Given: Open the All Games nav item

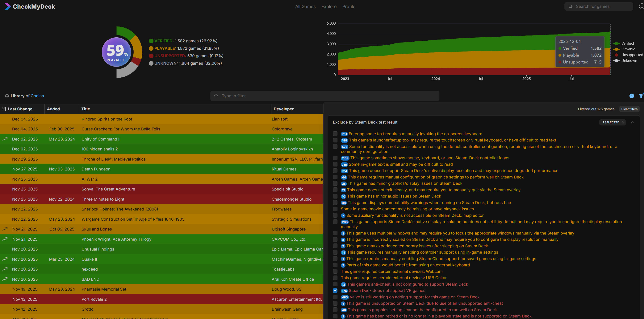Looking at the screenshot, I should (305, 6).
